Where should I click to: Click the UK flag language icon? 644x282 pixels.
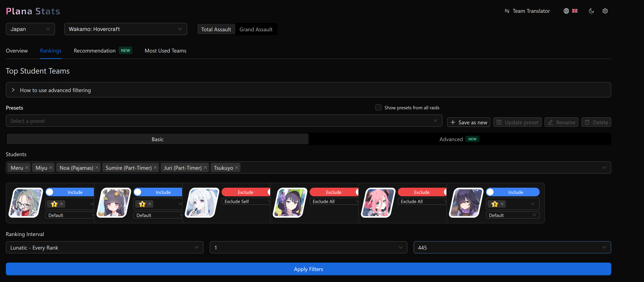[575, 11]
